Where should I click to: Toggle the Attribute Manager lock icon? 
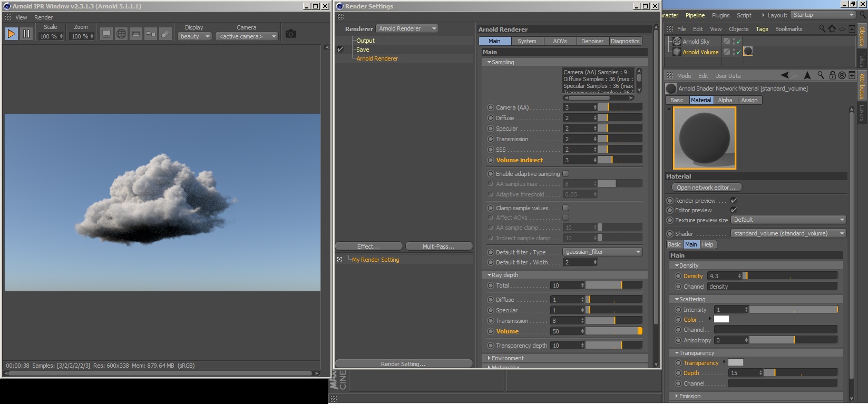tap(833, 75)
